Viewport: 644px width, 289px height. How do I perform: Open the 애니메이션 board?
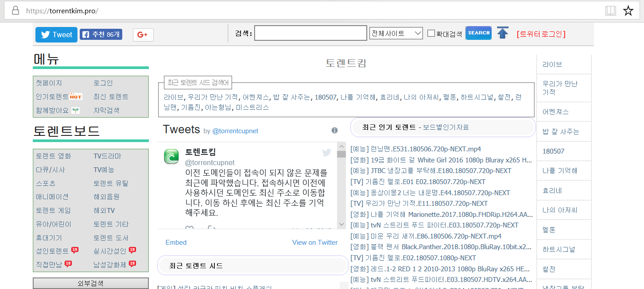pos(52,197)
